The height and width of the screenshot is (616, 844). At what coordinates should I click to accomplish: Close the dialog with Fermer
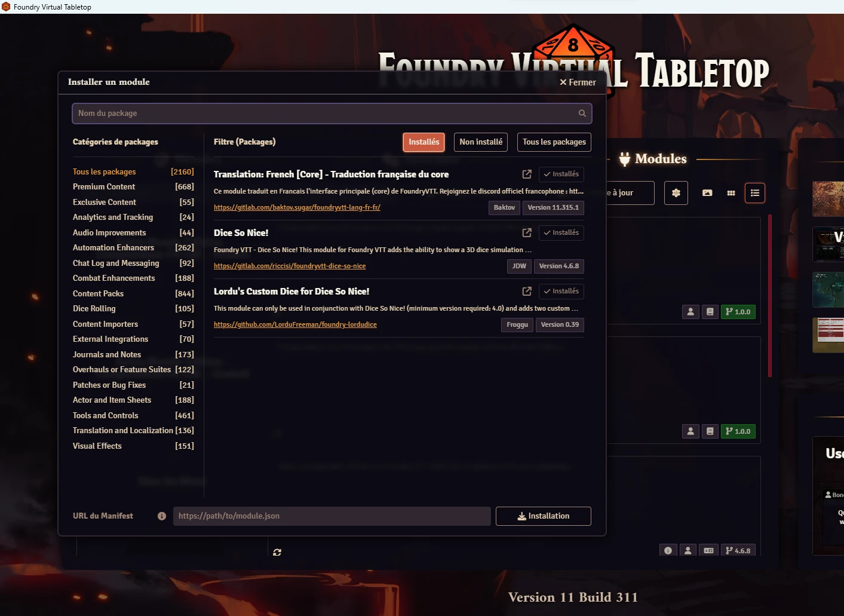578,82
